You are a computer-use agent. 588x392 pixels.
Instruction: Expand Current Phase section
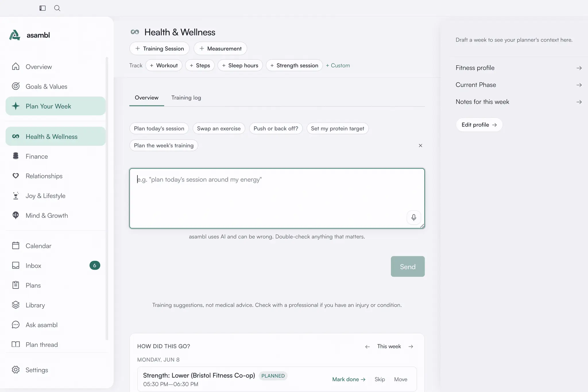(x=519, y=85)
